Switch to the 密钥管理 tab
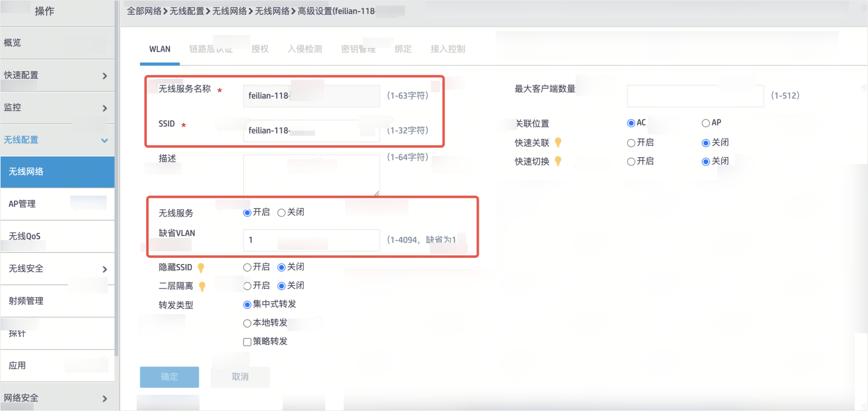The width and height of the screenshot is (868, 411). [x=358, y=49]
